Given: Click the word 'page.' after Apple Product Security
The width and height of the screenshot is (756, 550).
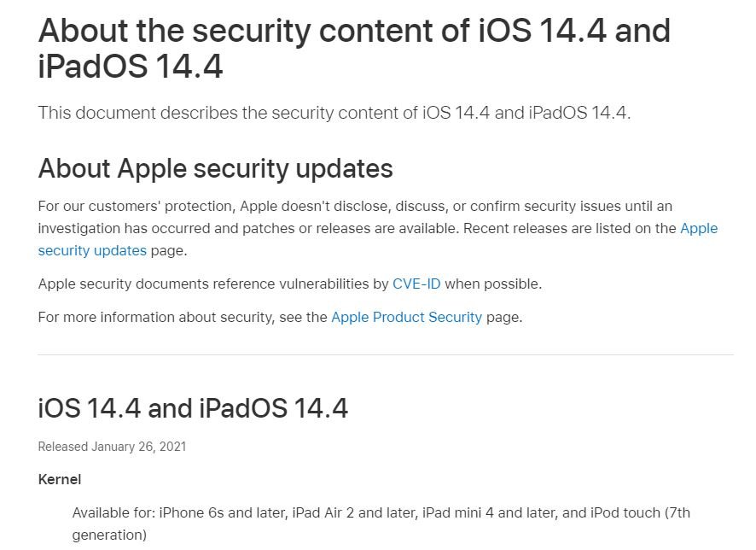Looking at the screenshot, I should (x=504, y=318).
